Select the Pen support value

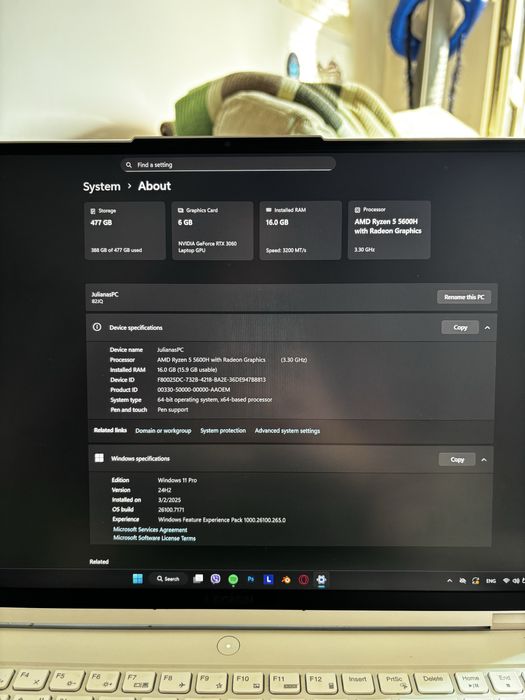[x=173, y=410]
